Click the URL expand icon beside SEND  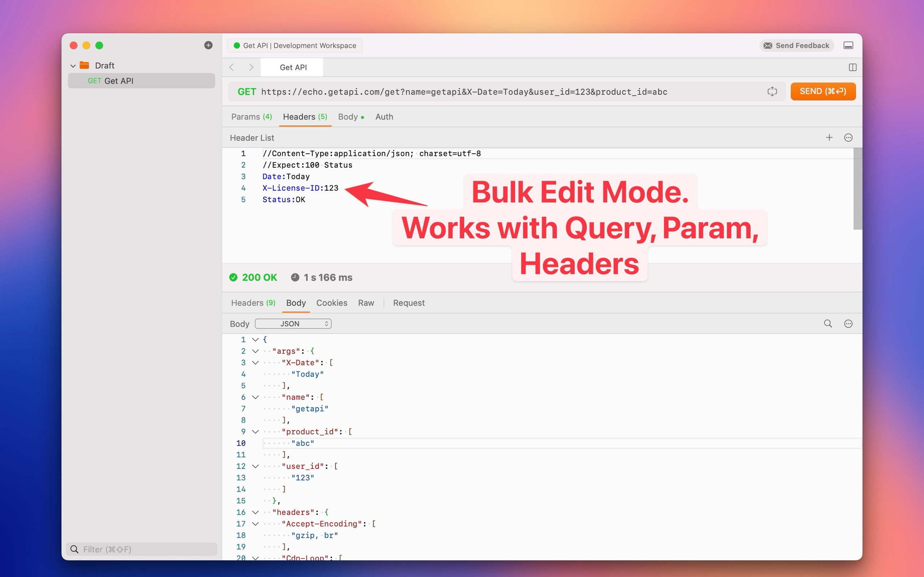[x=772, y=92]
